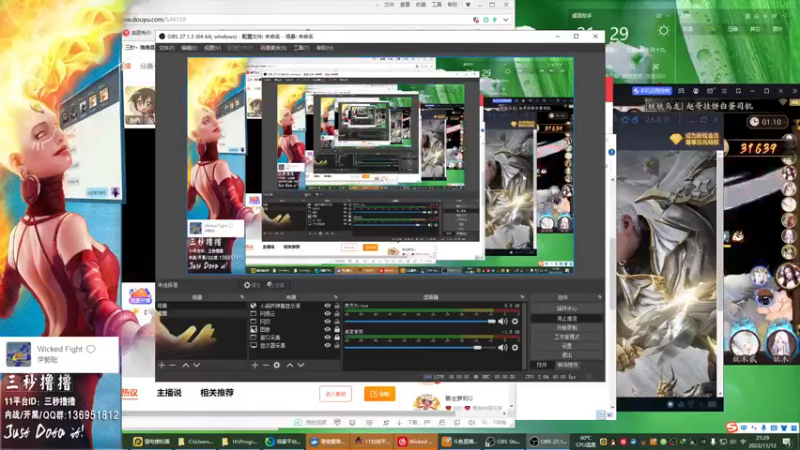The height and width of the screenshot is (450, 800).
Task: Move the source up in the sources list
Action: pos(290,365)
